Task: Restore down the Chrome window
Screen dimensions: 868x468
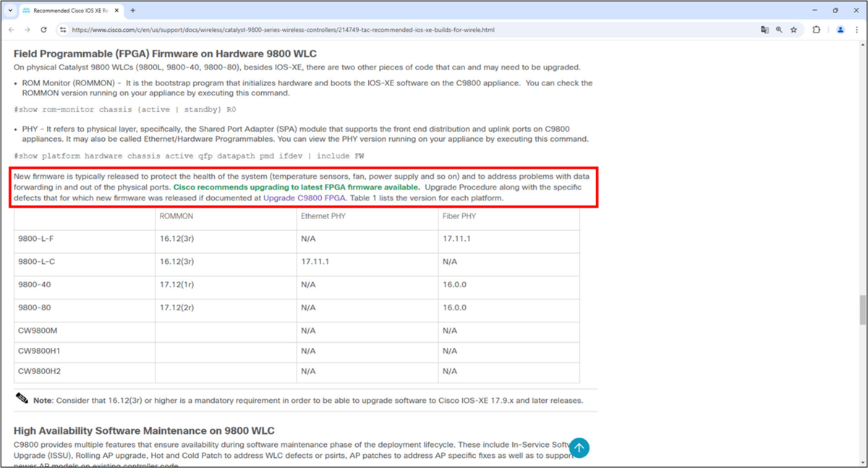Action: pos(835,10)
